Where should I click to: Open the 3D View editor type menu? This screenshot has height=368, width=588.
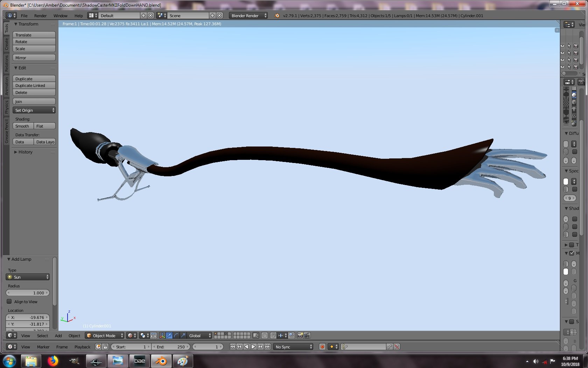pos(12,335)
